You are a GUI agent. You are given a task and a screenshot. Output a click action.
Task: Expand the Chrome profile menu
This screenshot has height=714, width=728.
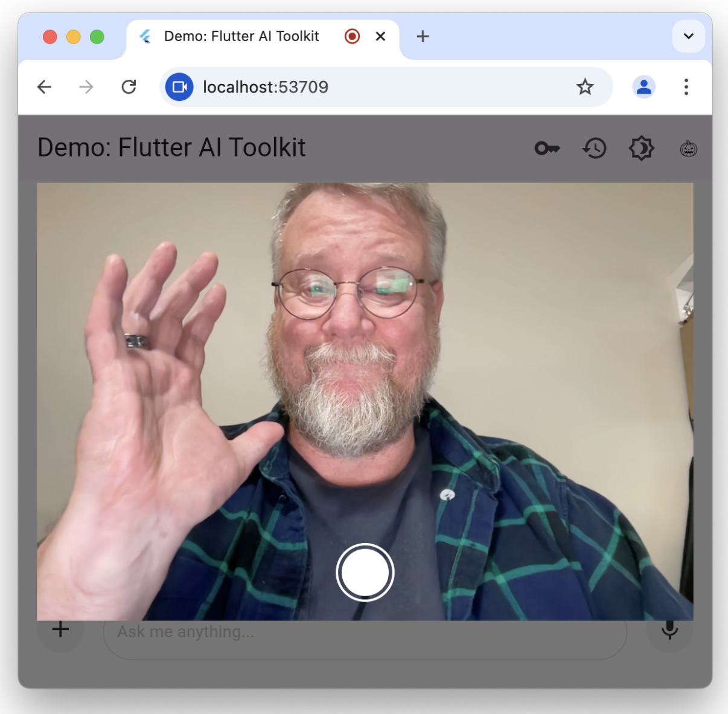[x=643, y=87]
